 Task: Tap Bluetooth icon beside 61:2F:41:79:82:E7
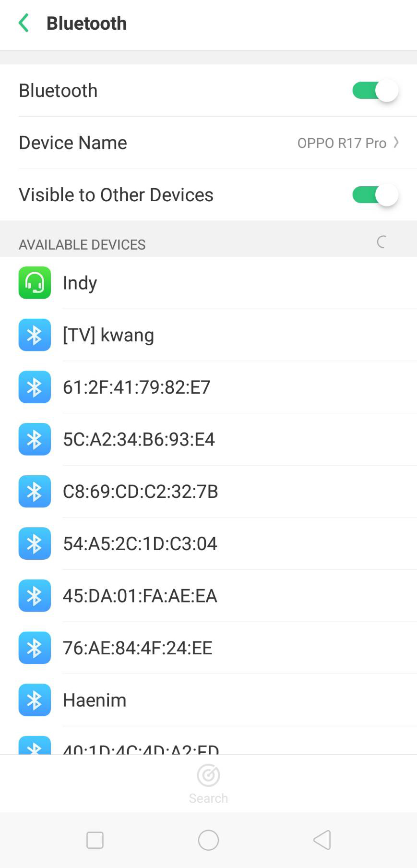click(35, 387)
